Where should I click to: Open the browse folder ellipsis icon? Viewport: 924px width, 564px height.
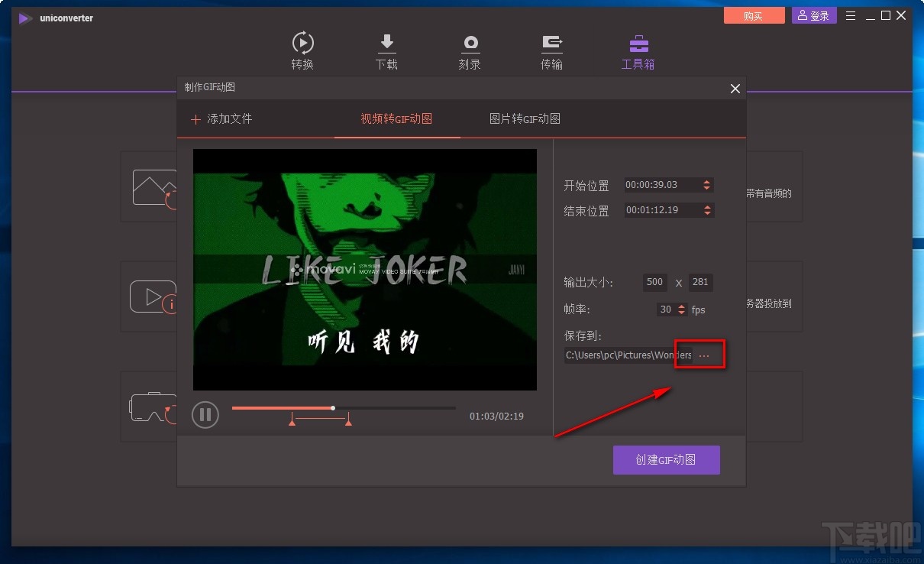point(703,355)
